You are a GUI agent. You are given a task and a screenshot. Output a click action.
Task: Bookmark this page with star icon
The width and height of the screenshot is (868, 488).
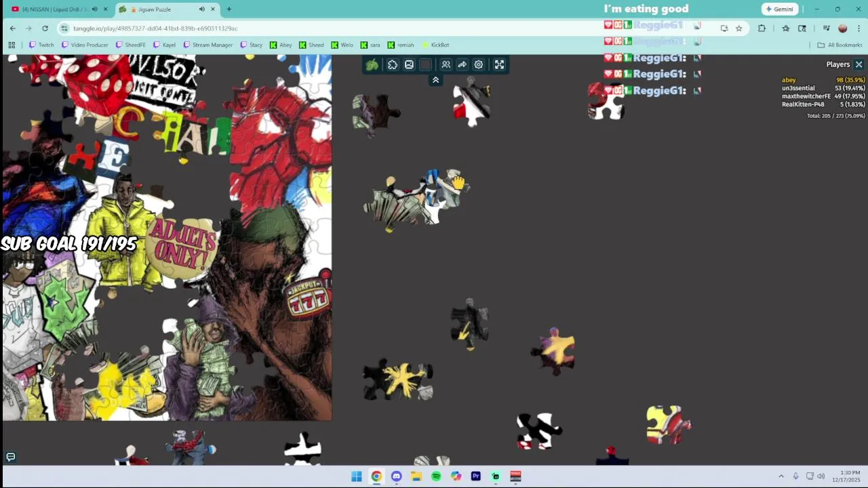click(x=738, y=28)
